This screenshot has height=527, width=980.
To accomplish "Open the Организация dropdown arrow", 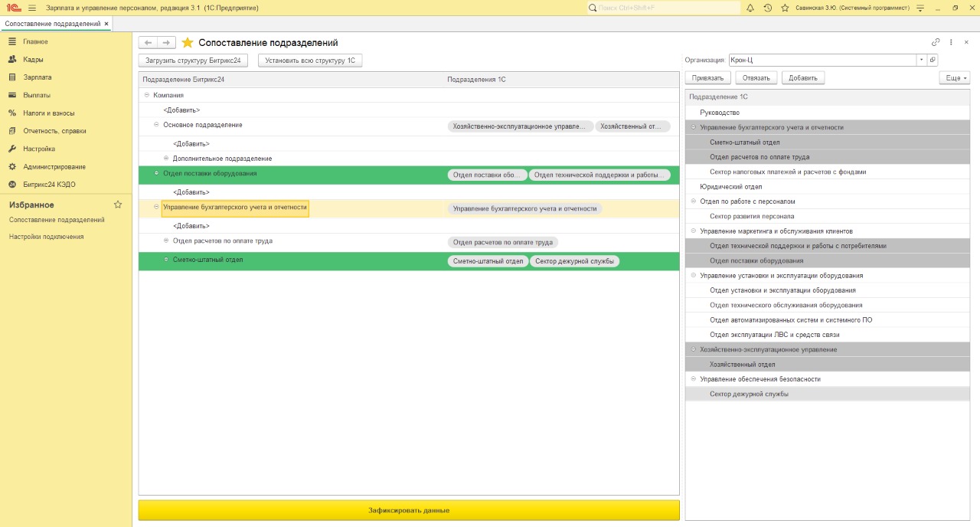I will (921, 60).
